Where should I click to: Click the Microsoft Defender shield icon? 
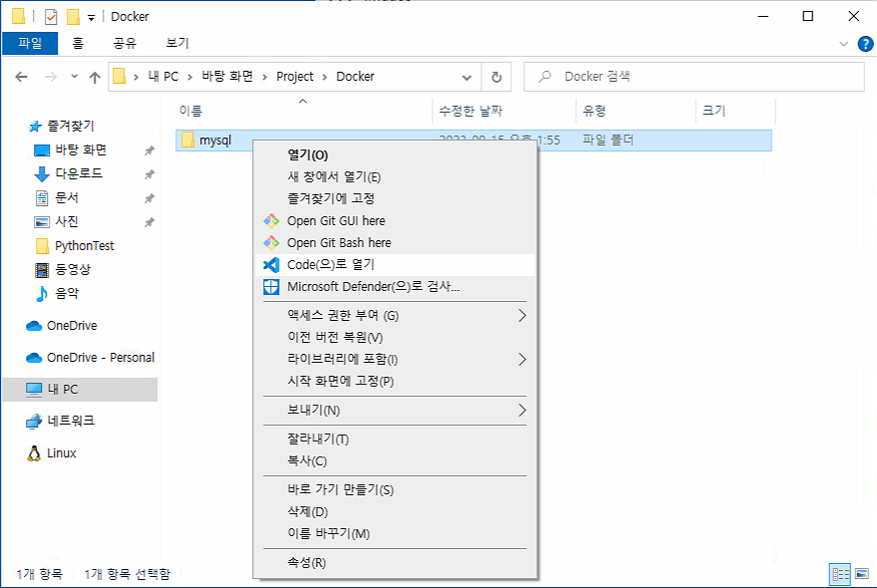pyautogui.click(x=271, y=287)
